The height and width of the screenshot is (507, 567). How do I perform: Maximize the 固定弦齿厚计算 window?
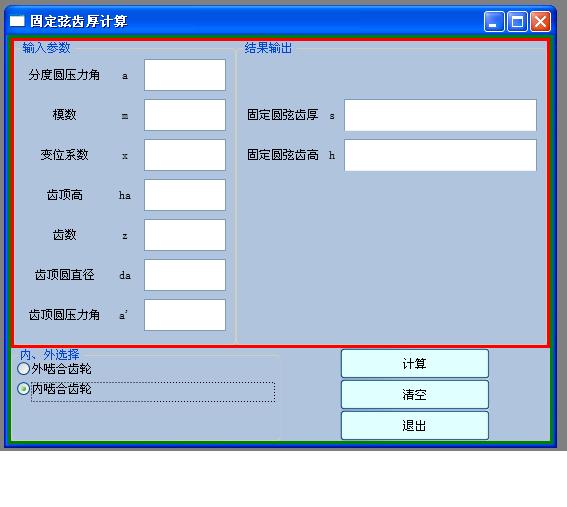[x=517, y=21]
